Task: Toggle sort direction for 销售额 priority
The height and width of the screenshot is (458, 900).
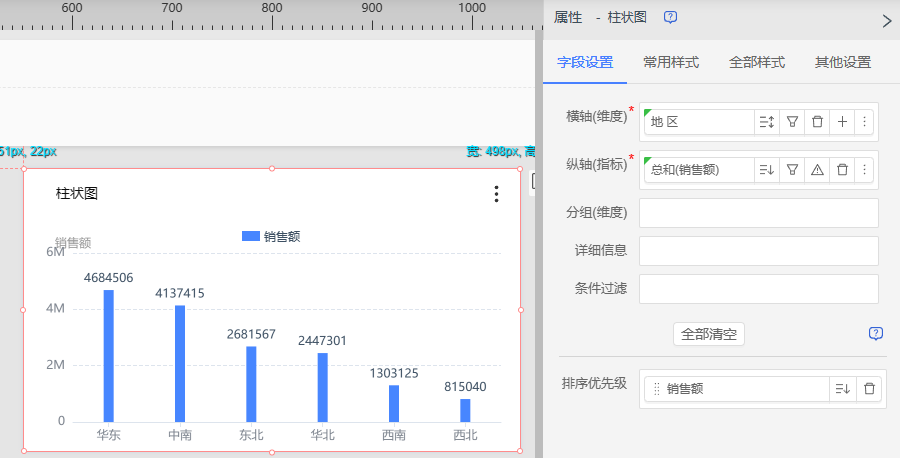Action: click(x=842, y=389)
